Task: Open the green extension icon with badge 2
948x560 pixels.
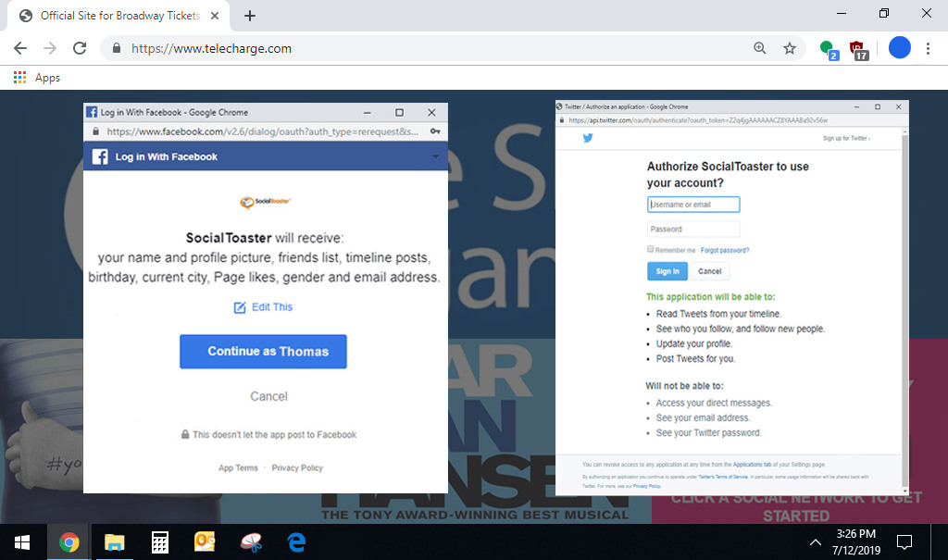Action: click(829, 49)
